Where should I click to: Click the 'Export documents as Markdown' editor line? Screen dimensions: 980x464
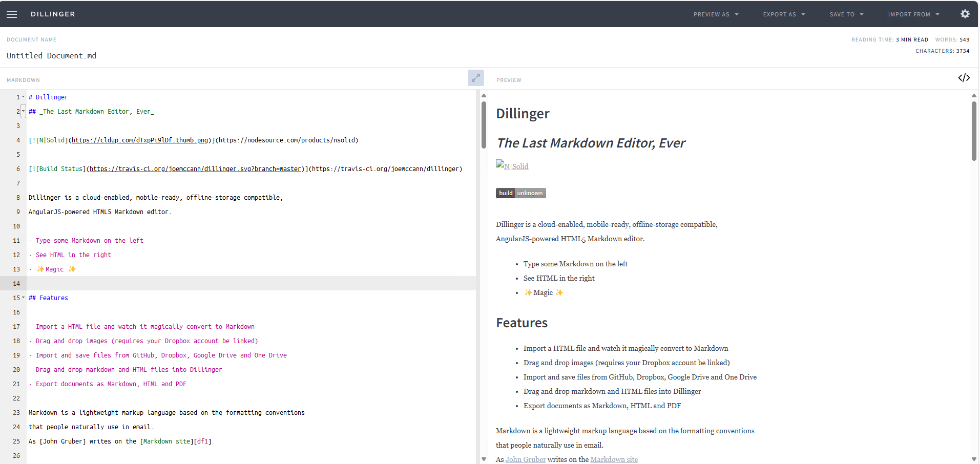click(x=108, y=384)
